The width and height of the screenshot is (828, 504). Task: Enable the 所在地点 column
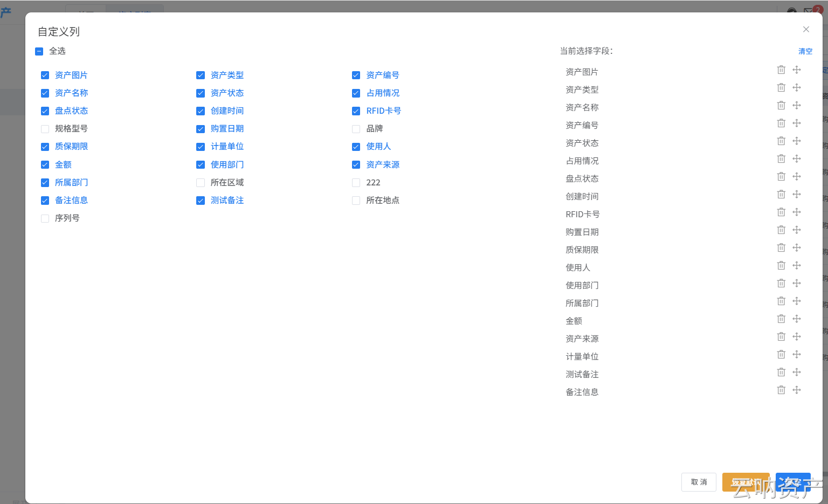(356, 201)
